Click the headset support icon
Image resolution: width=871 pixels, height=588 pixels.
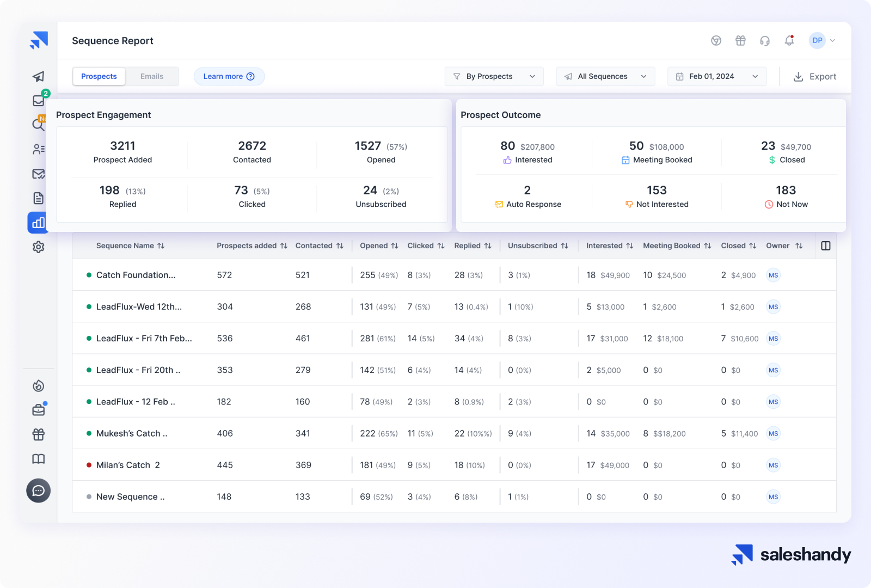click(x=765, y=41)
